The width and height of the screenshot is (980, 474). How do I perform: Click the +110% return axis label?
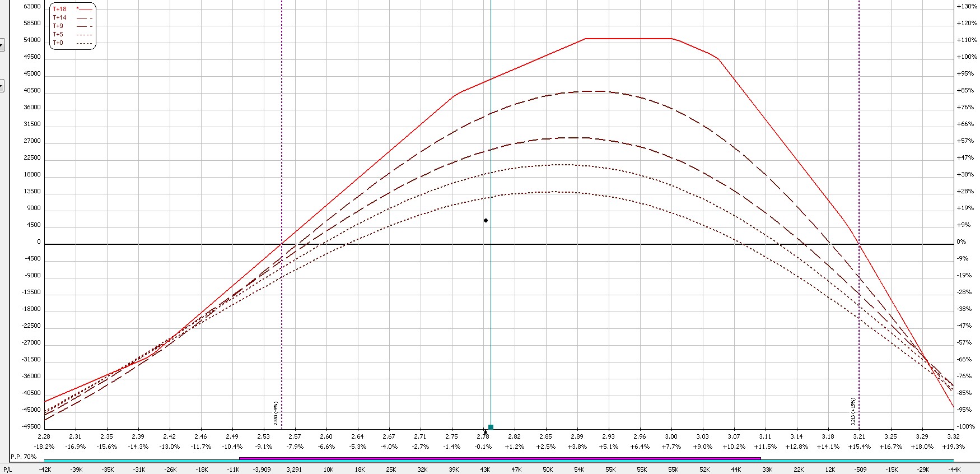[967, 40]
